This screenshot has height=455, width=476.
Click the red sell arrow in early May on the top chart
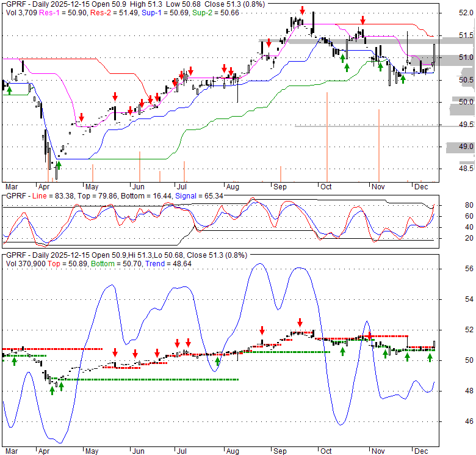point(81,117)
